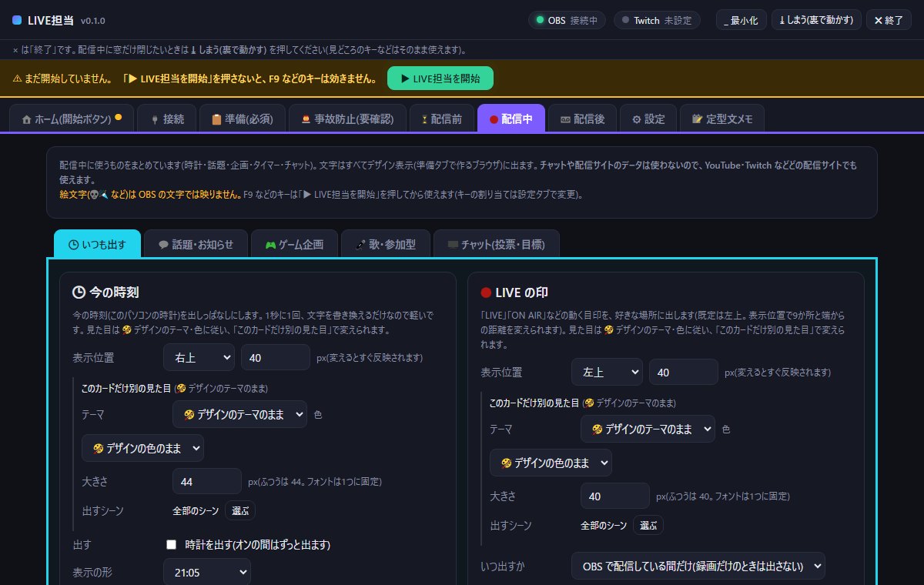Click the microphone icon on 歌・参加型 subtab
The height and width of the screenshot is (585, 924).
click(360, 245)
